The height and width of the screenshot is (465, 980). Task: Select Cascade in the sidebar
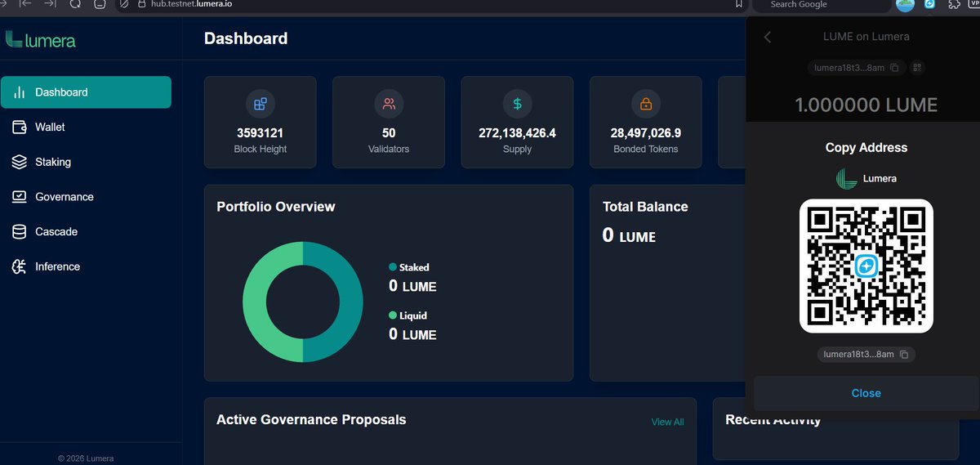86,232
